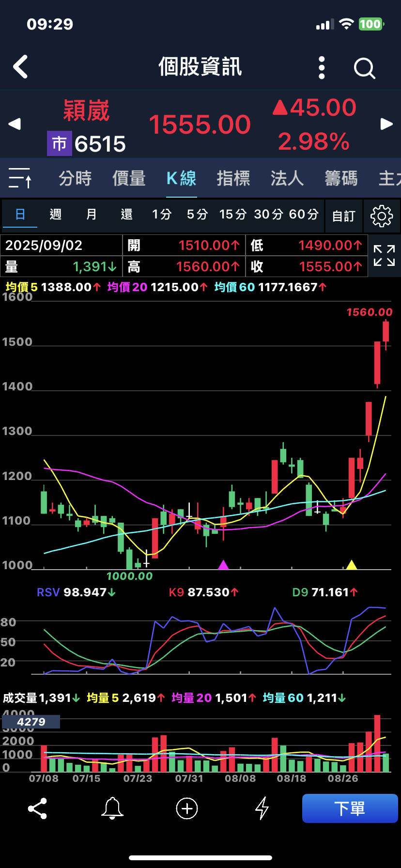The height and width of the screenshot is (868, 401).
Task: Tap the battery indicator in status bar
Action: (371, 24)
